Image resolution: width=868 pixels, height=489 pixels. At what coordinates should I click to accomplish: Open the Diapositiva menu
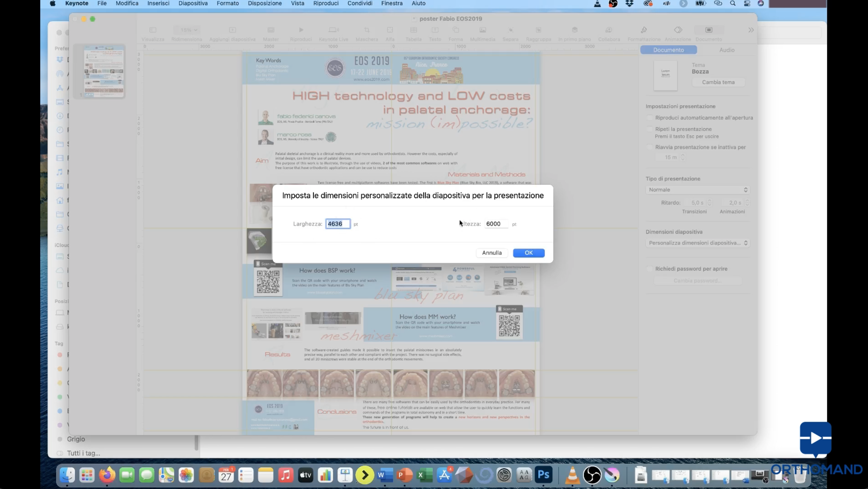193,3
